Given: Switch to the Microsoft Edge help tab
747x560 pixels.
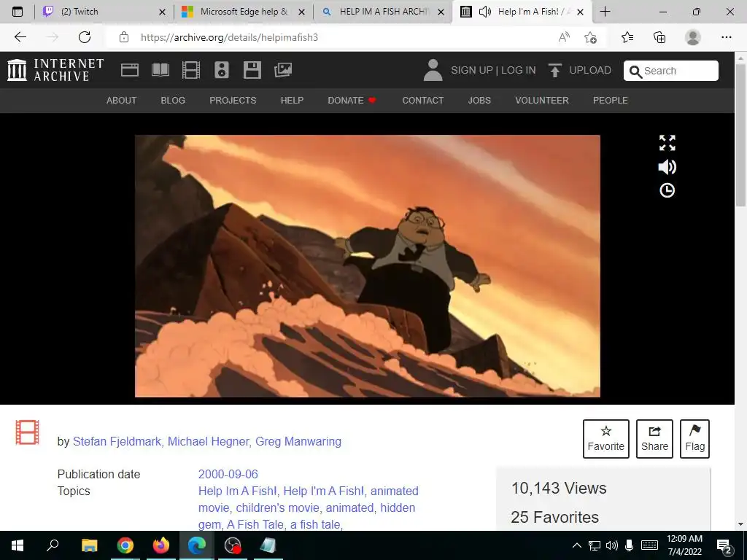Looking at the screenshot, I should 244,12.
